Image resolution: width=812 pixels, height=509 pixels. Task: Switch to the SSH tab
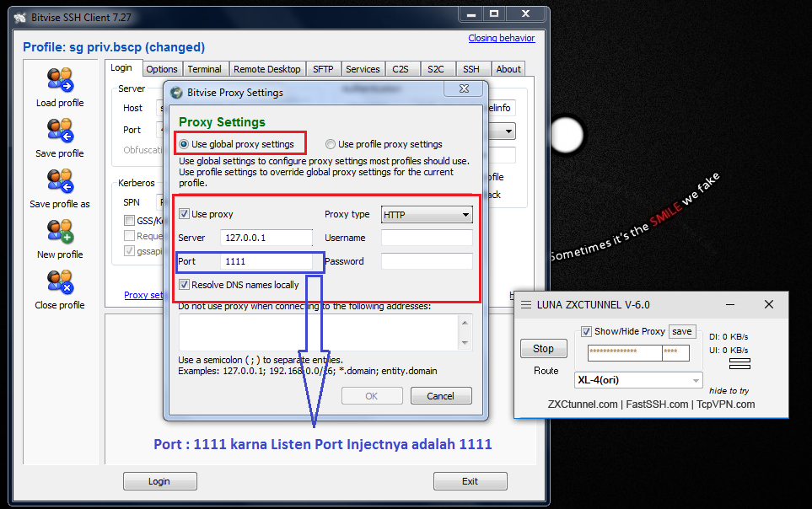click(x=471, y=69)
